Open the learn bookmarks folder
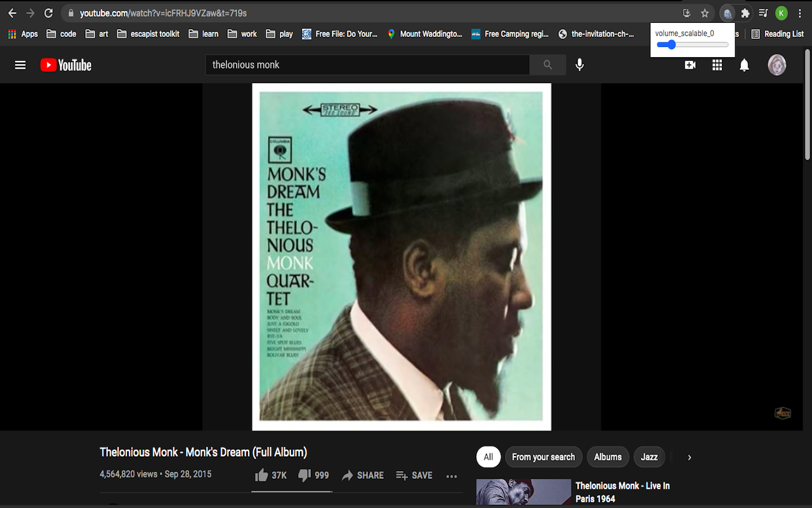This screenshot has width=812, height=508. pos(204,34)
